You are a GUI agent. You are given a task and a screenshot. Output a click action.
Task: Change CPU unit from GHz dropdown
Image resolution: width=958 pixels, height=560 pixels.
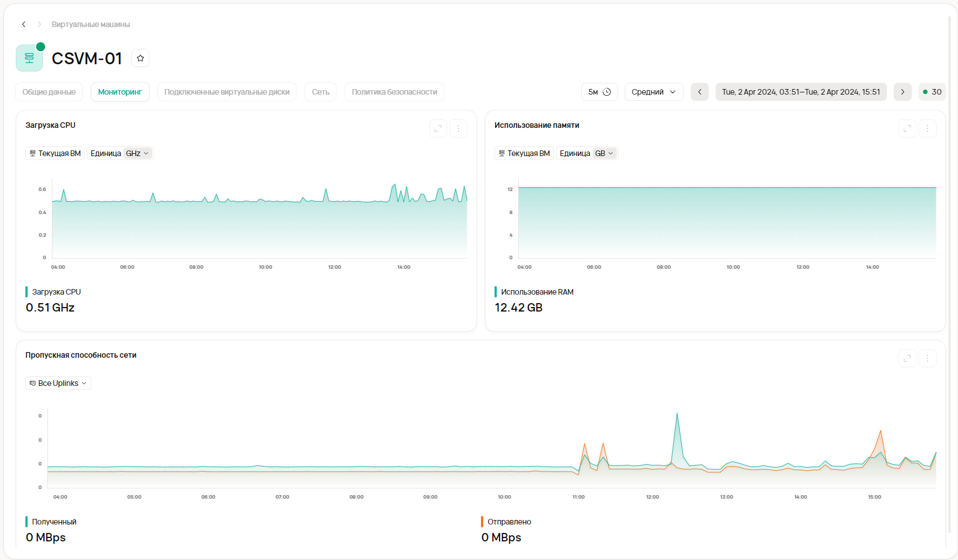pyautogui.click(x=138, y=153)
